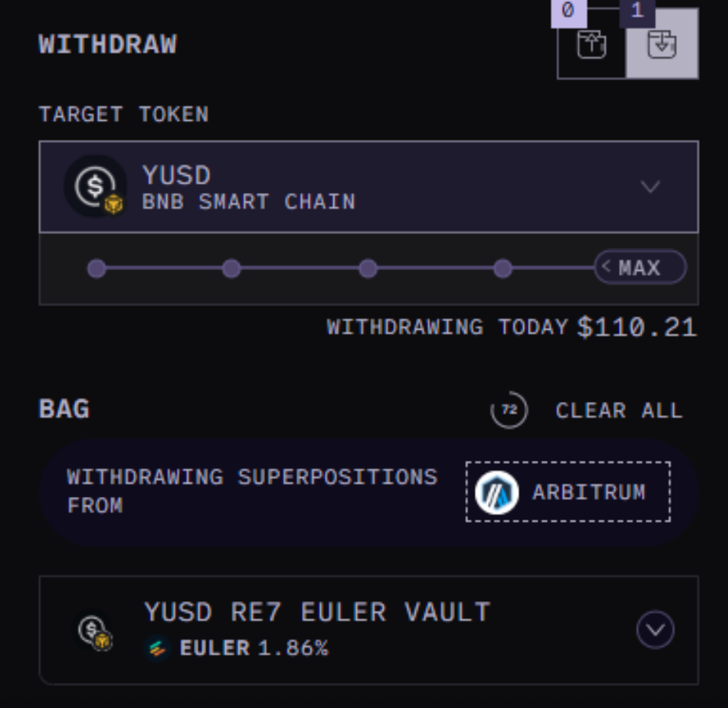Click the $110.21 withdrawing today amount

click(x=637, y=327)
